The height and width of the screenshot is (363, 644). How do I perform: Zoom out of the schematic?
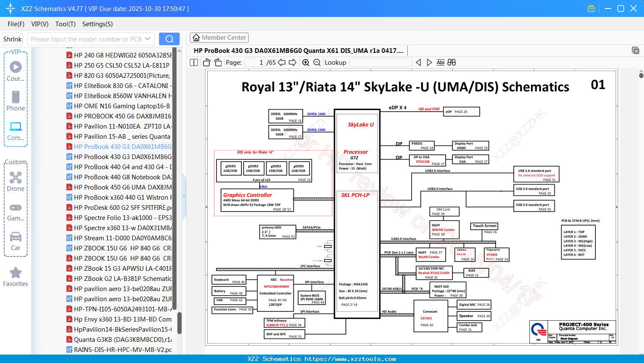pos(317,62)
